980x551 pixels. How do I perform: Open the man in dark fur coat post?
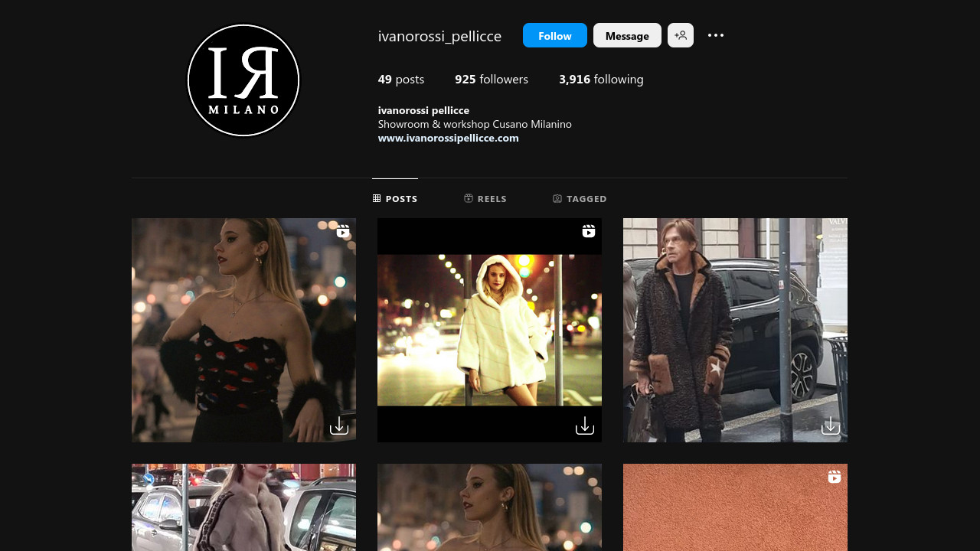[x=735, y=330]
